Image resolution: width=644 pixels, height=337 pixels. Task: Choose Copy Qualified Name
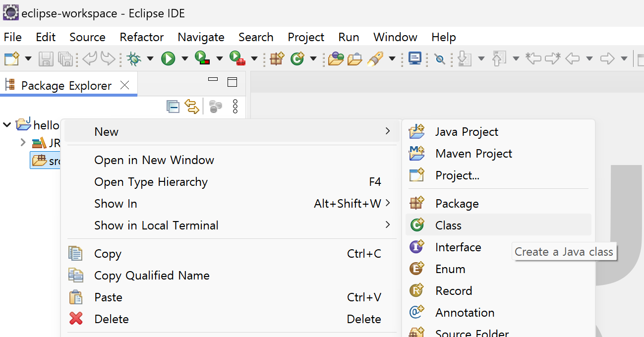pos(232,276)
